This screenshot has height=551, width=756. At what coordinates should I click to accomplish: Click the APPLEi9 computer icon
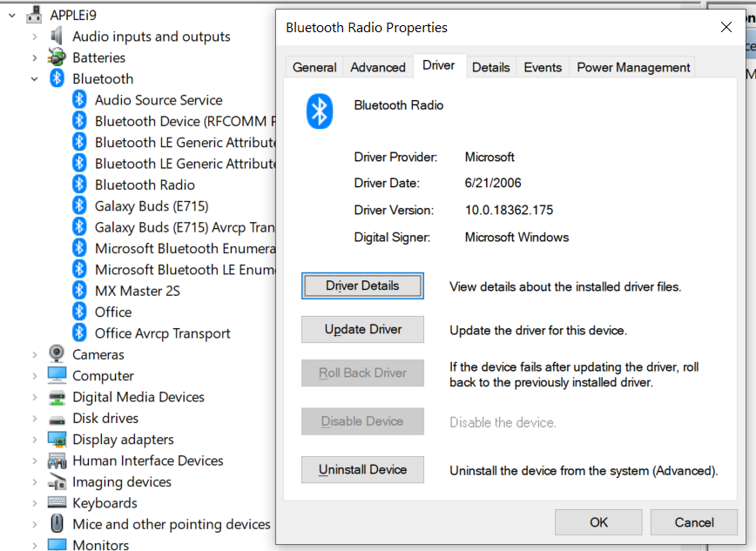coord(34,15)
